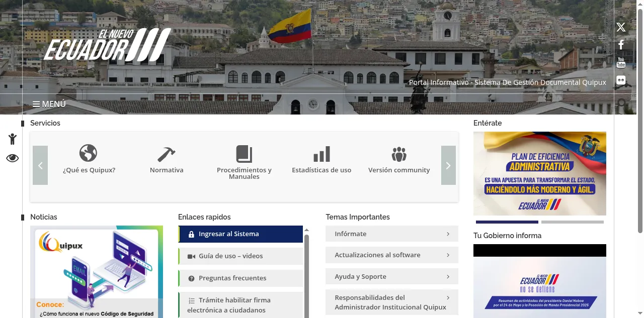Screen dimensions: 644x318
Task: Click the list icon beside Trámite habilitar firma
Action: click(x=191, y=300)
